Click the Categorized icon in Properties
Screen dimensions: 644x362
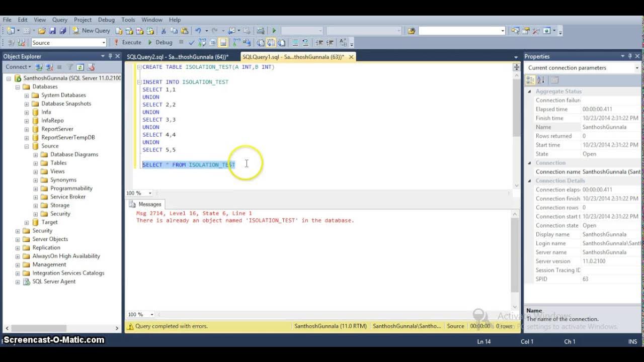pos(530,80)
